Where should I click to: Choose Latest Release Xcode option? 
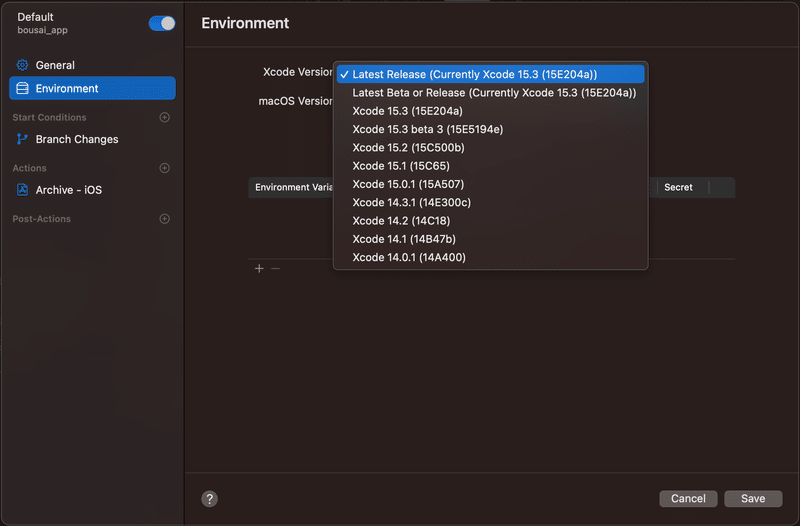(x=474, y=74)
